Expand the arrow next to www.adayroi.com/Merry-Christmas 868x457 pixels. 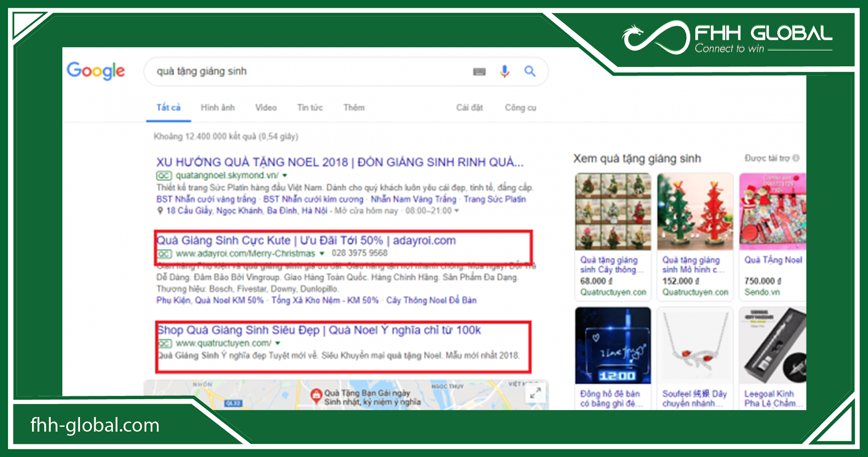tap(321, 253)
